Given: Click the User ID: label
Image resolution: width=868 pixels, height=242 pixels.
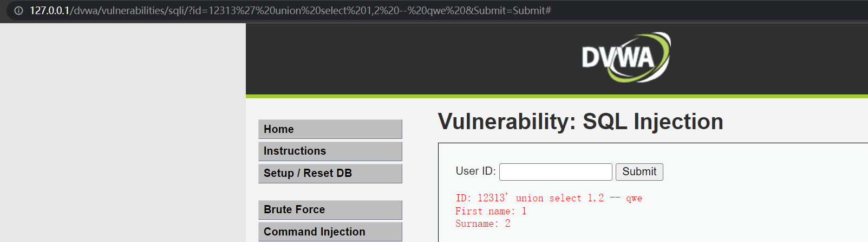Looking at the screenshot, I should click(x=475, y=171).
